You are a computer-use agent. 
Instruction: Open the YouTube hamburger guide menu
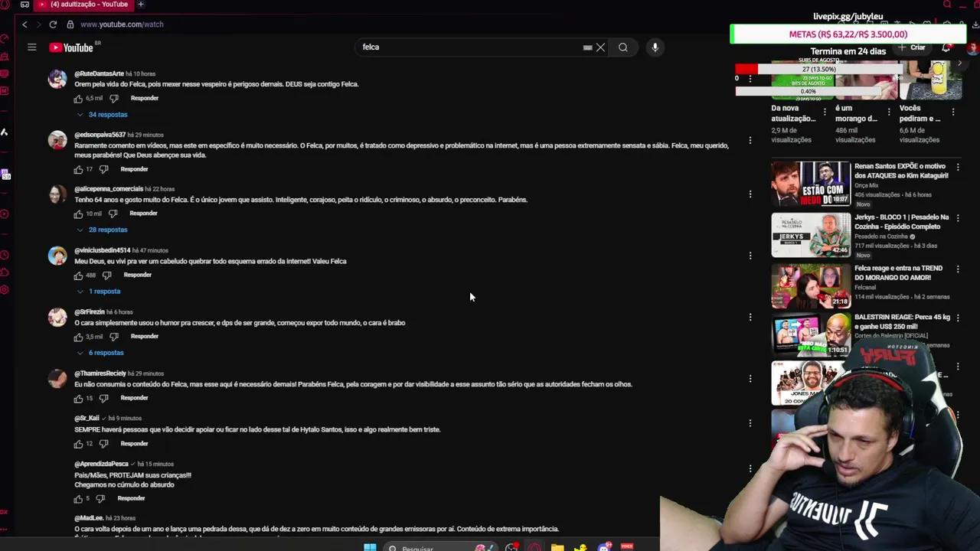[x=31, y=47]
